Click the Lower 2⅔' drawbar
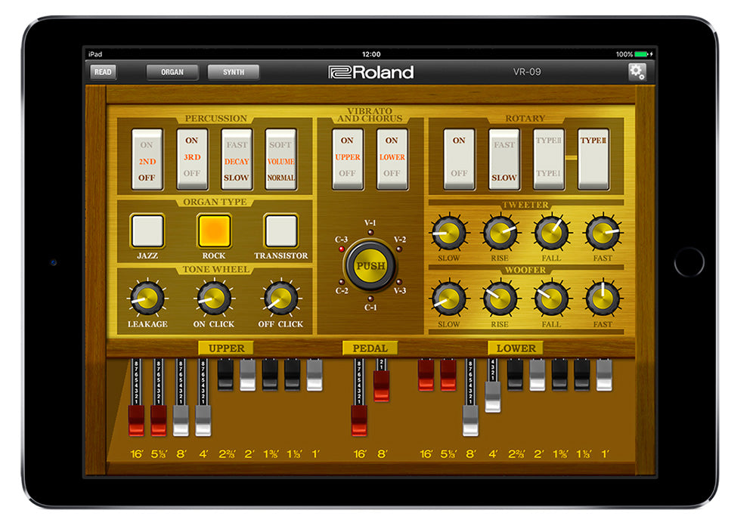 (515, 374)
